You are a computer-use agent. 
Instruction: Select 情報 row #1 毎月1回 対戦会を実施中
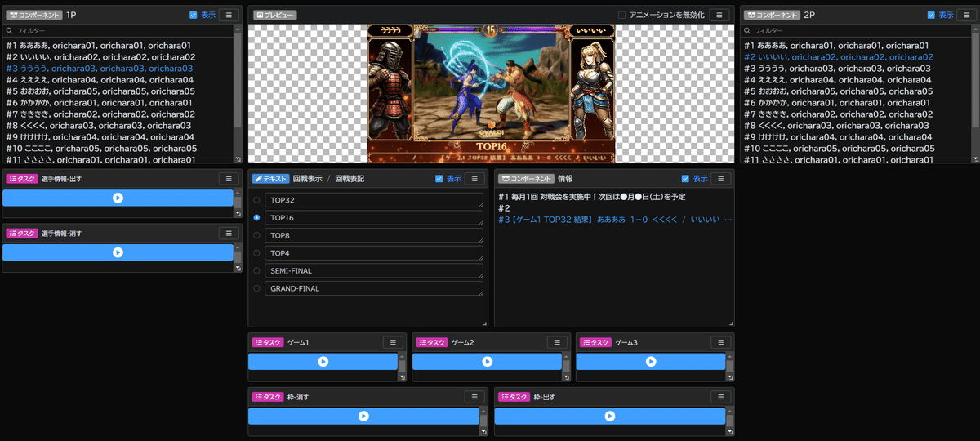[614, 197]
